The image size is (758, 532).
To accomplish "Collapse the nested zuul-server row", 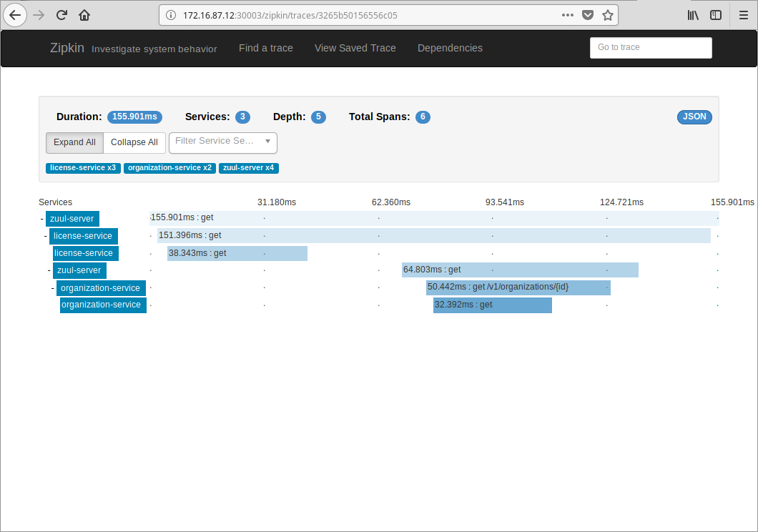I will [49, 270].
